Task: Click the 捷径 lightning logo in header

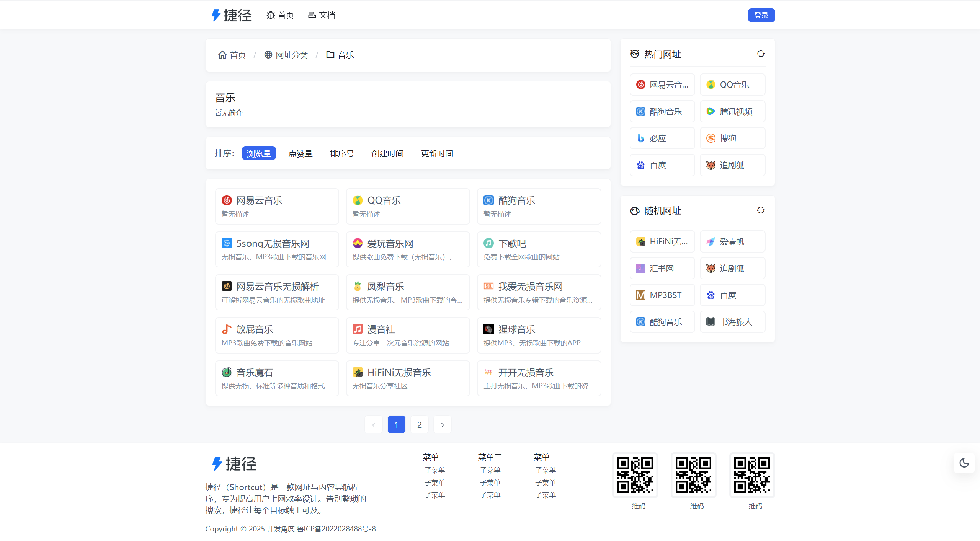Action: (x=231, y=15)
